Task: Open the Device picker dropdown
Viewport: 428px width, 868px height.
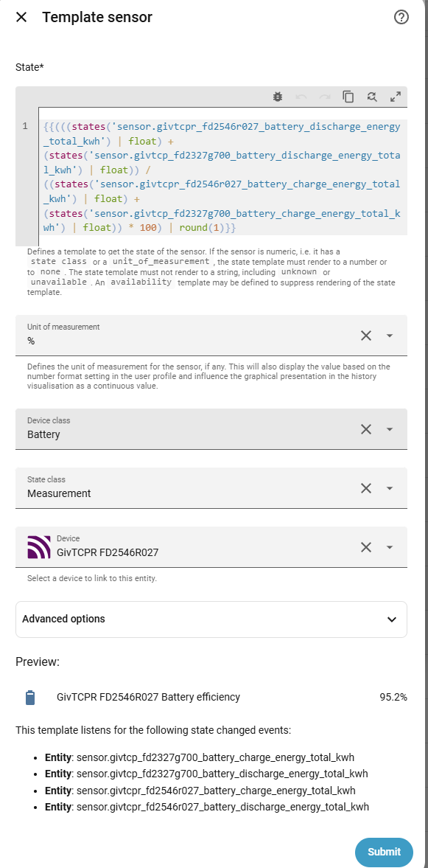Action: [389, 547]
